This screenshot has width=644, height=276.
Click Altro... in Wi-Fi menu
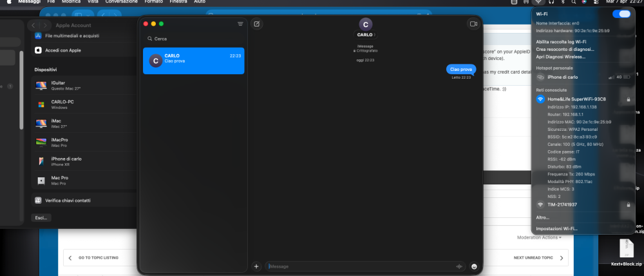542,217
